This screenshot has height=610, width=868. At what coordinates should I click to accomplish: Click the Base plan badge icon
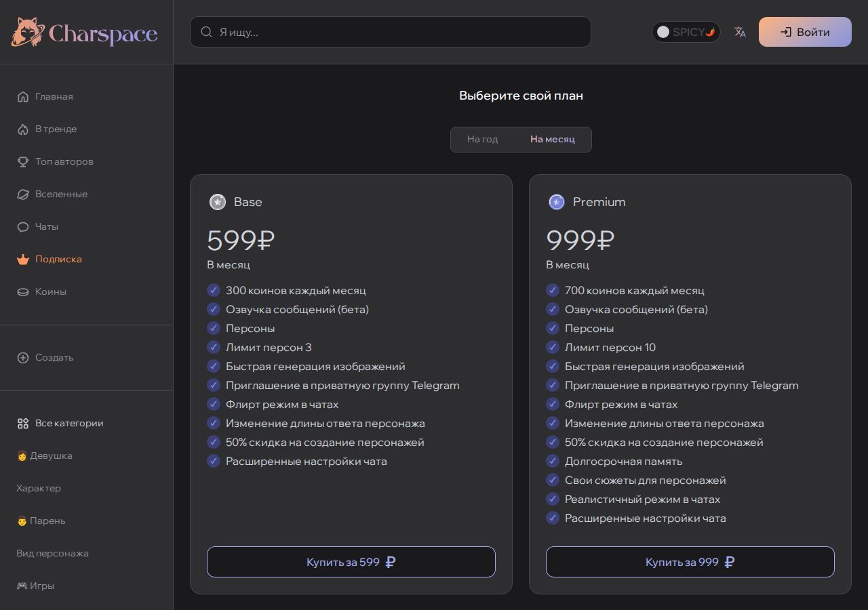[218, 202]
